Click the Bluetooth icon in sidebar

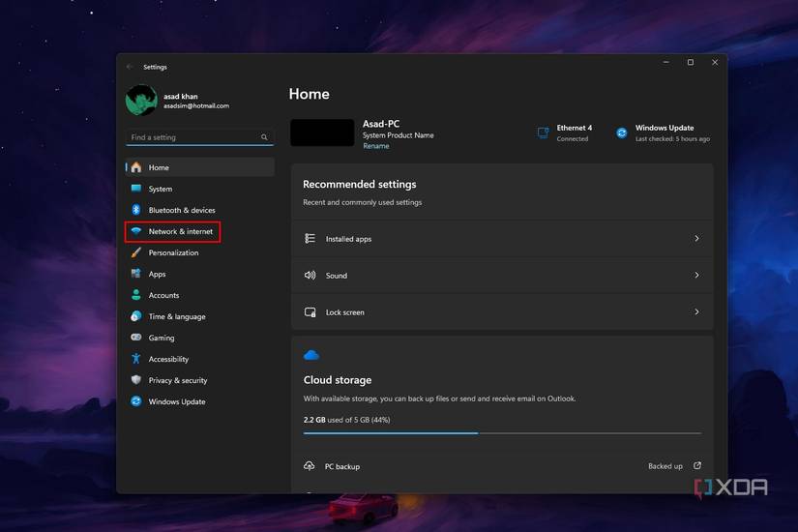point(135,210)
